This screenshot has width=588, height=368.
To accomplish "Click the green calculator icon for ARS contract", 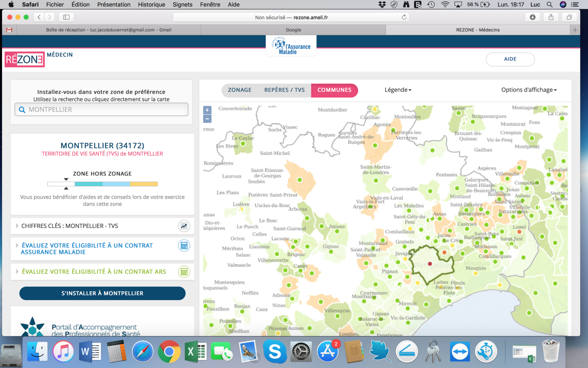I will [184, 272].
